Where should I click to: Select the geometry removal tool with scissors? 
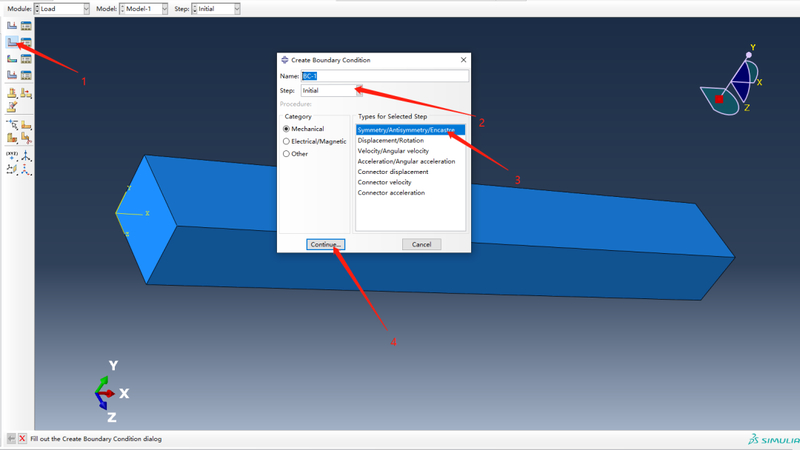tap(26, 138)
